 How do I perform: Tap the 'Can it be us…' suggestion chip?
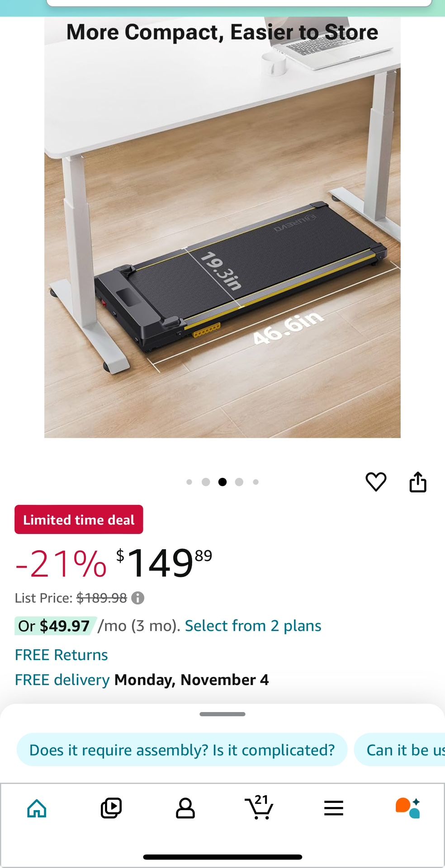point(400,750)
